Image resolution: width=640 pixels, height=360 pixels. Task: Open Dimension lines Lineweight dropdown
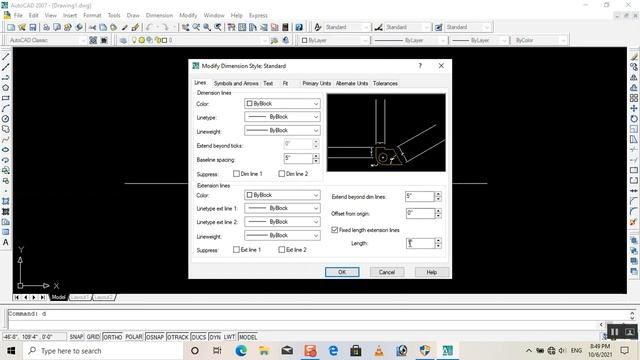click(x=282, y=130)
